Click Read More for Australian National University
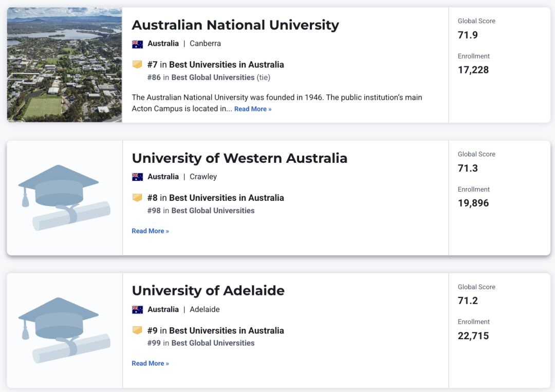The width and height of the screenshot is (555, 392). (253, 109)
